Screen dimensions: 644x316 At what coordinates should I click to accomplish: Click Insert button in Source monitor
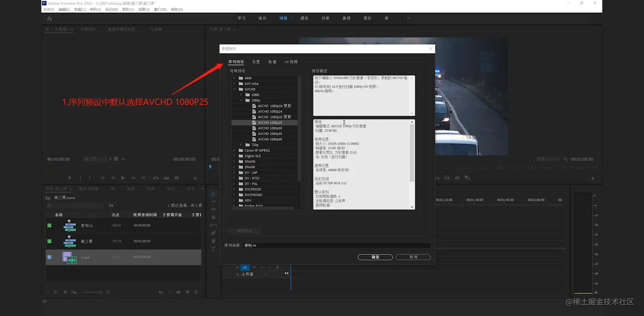pos(155,178)
